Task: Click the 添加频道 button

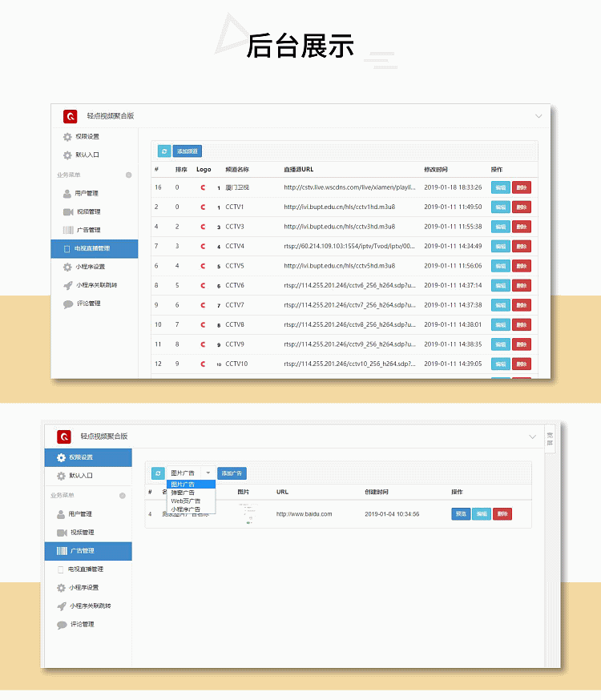Action: pos(187,151)
